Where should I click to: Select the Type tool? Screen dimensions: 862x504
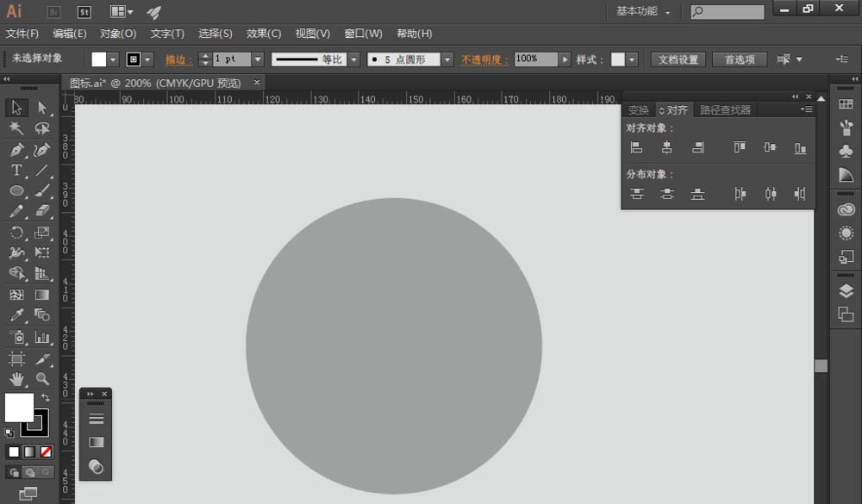click(16, 171)
